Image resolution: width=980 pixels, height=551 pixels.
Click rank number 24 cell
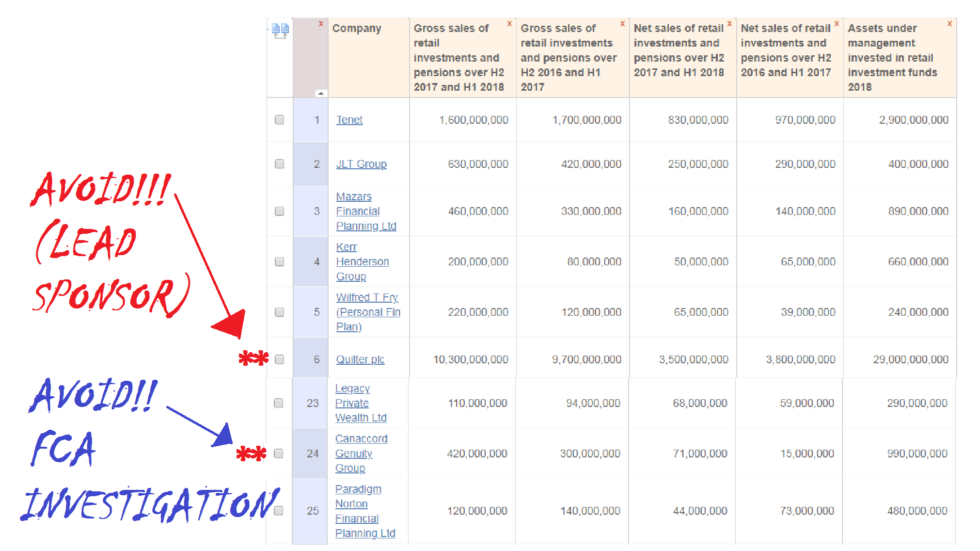coord(310,454)
